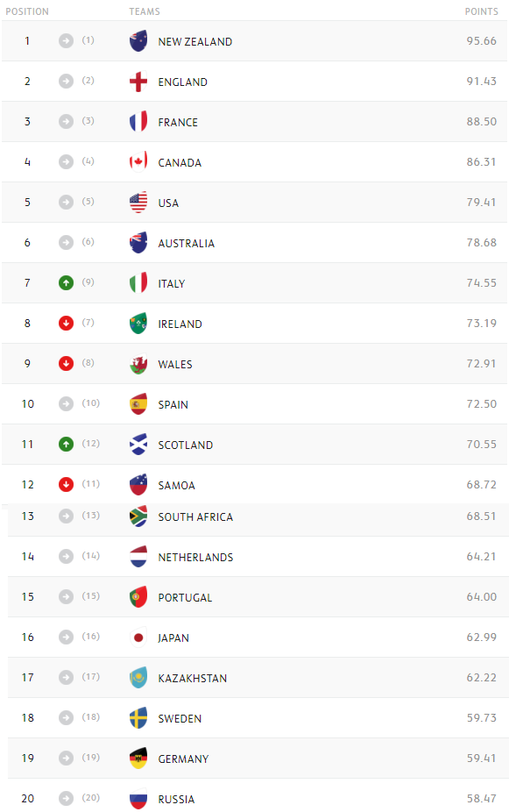Viewport: 509px width, 812px height.
Task: Click the South Africa flag icon
Action: (138, 516)
